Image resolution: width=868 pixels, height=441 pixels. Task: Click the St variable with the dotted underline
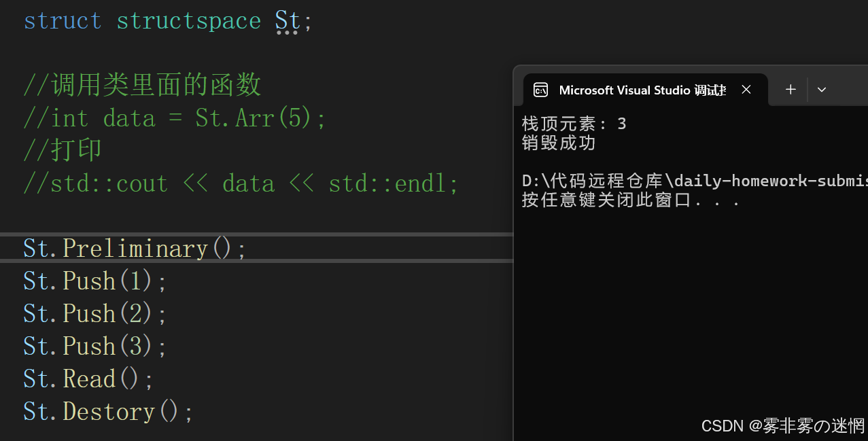pos(287,21)
